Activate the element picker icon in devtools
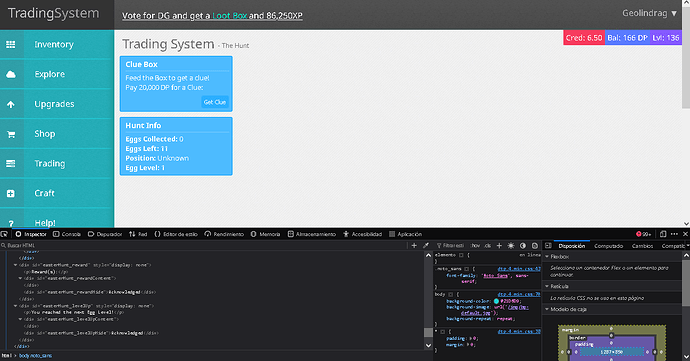 tap(4, 234)
